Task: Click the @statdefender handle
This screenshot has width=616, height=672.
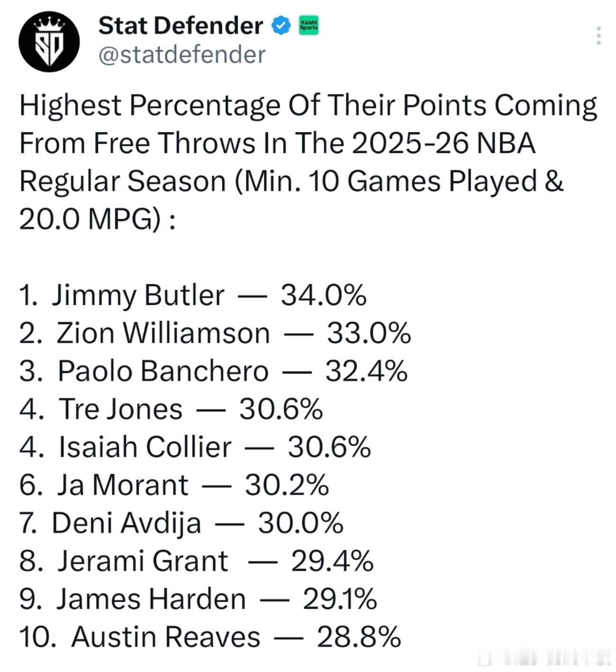Action: click(181, 54)
